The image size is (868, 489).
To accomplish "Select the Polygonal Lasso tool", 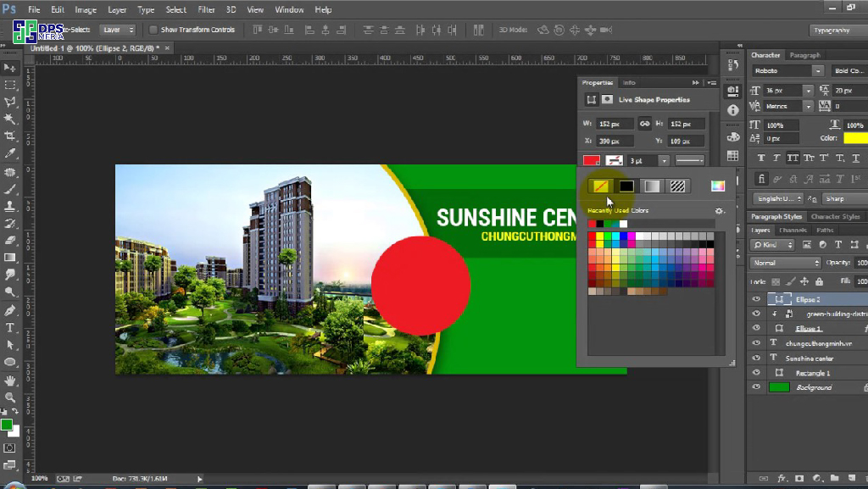I will pyautogui.click(x=10, y=102).
